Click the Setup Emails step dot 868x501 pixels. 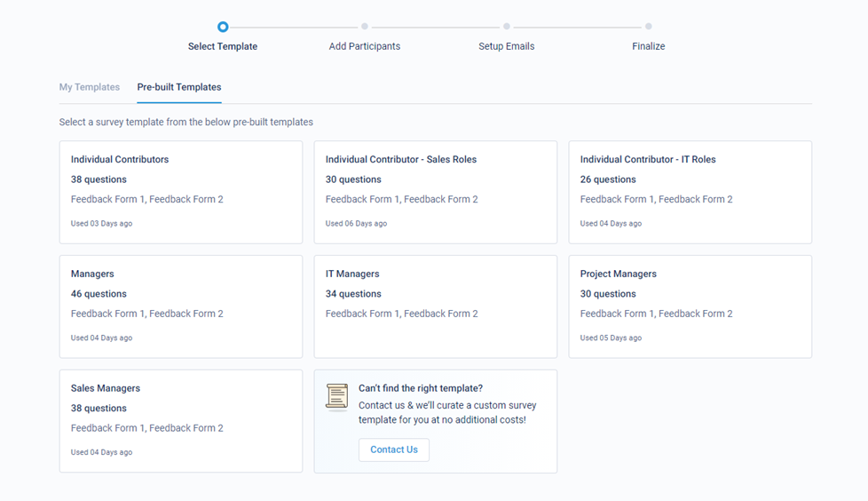(507, 27)
